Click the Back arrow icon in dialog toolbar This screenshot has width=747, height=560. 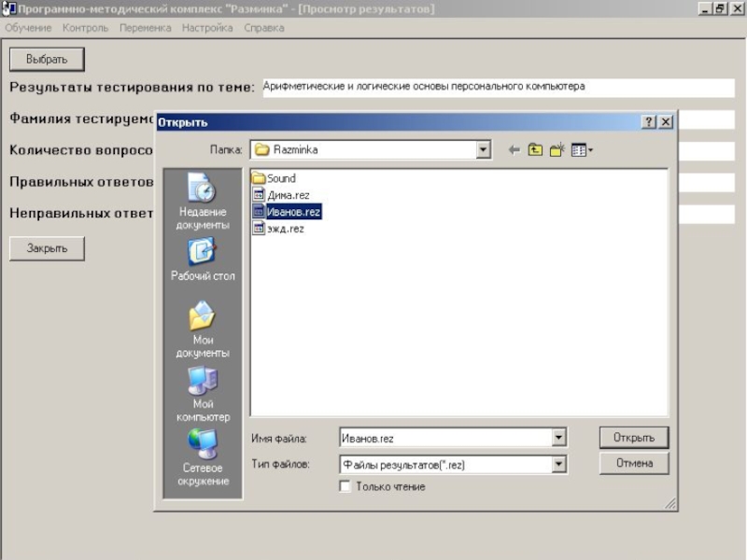click(514, 149)
